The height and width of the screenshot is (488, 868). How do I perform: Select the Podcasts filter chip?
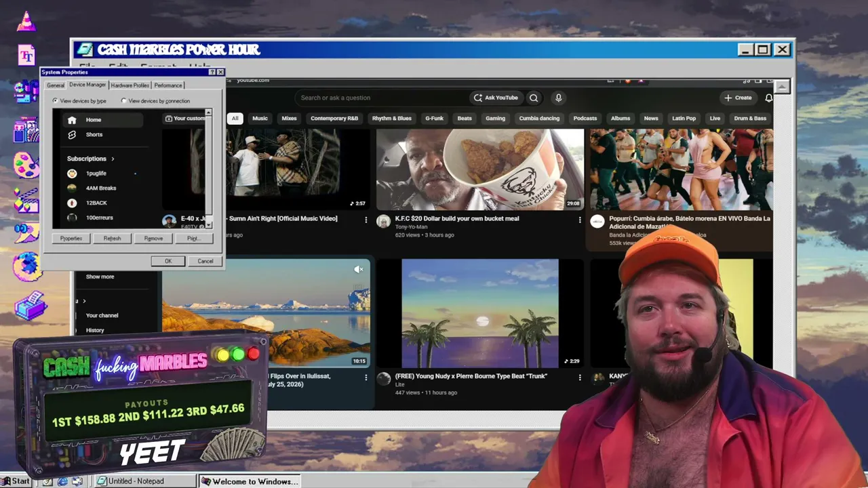click(x=585, y=119)
